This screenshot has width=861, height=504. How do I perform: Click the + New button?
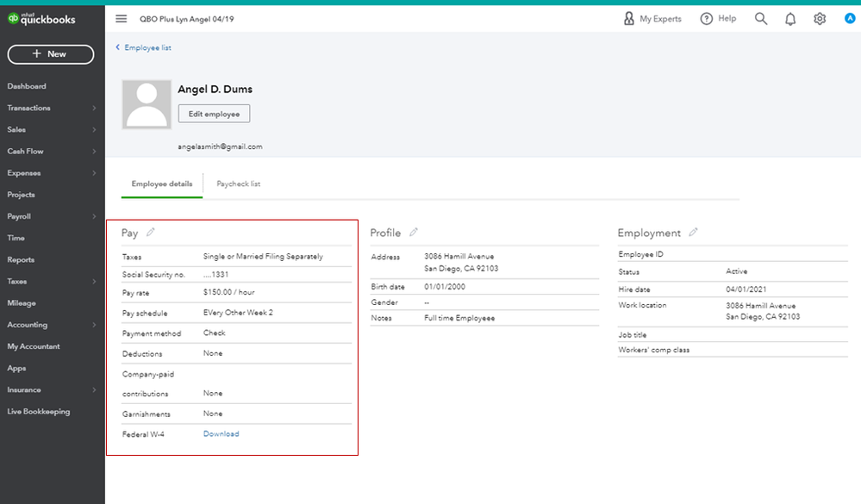[x=50, y=53]
